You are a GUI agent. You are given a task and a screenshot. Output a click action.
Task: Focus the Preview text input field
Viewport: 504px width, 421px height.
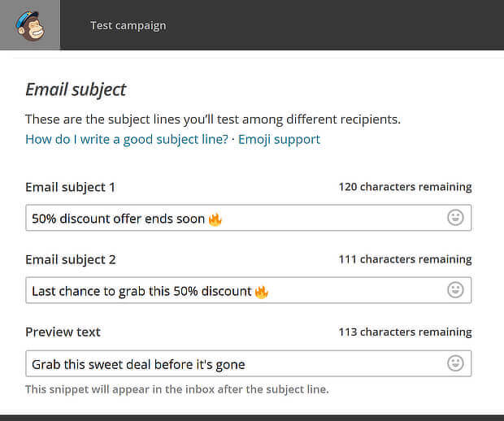click(x=249, y=363)
